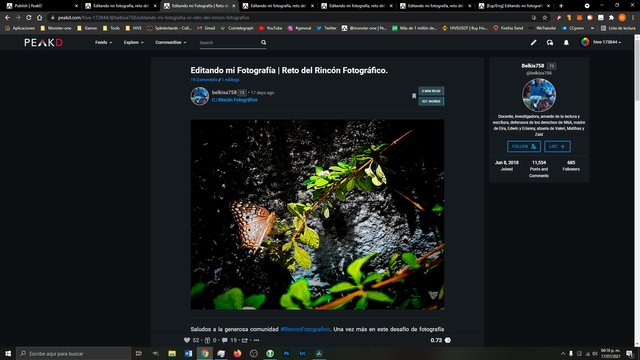This screenshot has width=640, height=360.
Task: Expand the Communities dropdown menu
Action: pyautogui.click(x=171, y=42)
